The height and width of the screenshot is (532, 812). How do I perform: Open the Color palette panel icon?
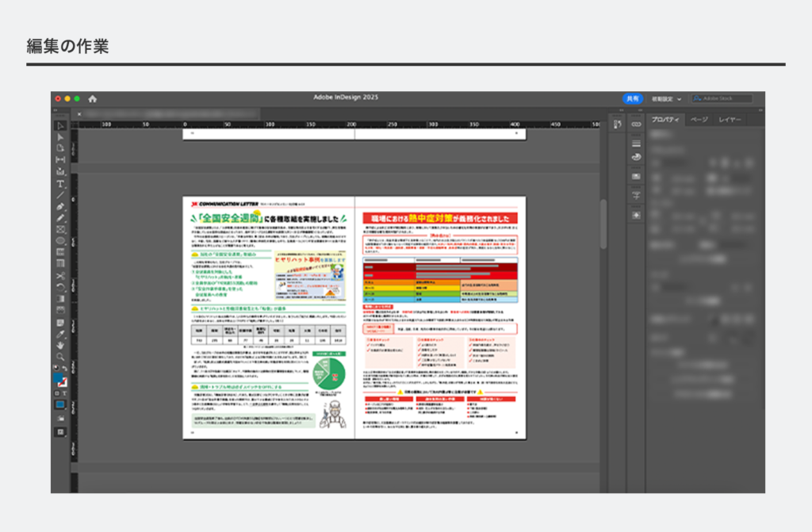pos(636,157)
